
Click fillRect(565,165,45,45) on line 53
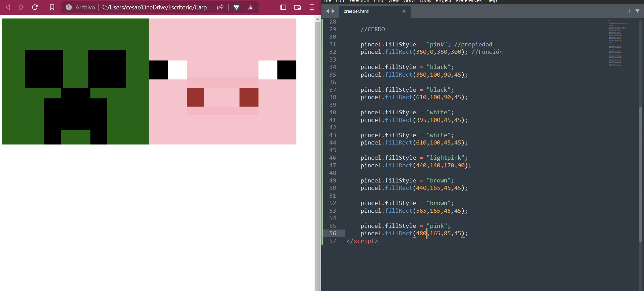(424, 211)
